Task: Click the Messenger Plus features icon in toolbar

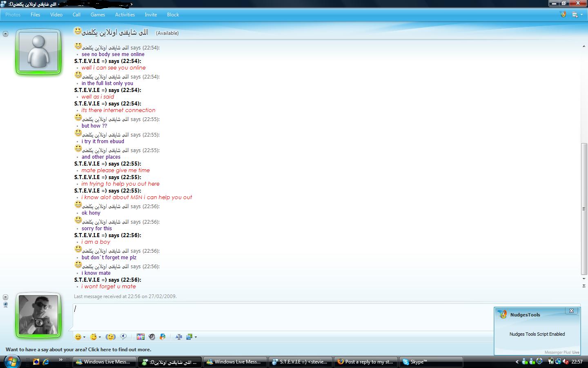Action: point(163,337)
